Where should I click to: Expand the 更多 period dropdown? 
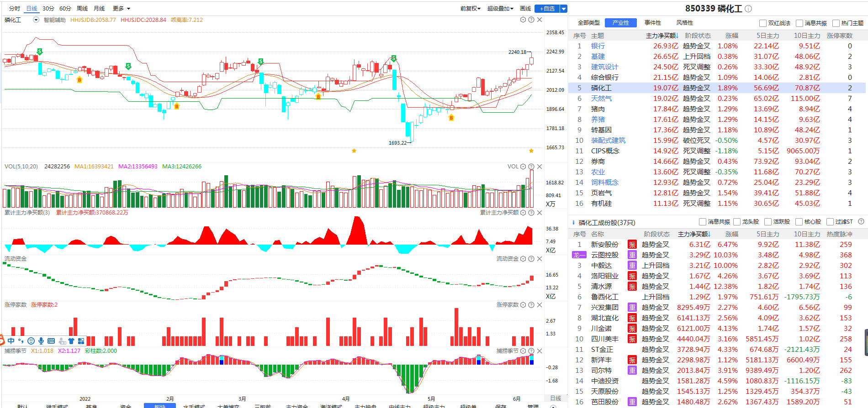point(122,9)
